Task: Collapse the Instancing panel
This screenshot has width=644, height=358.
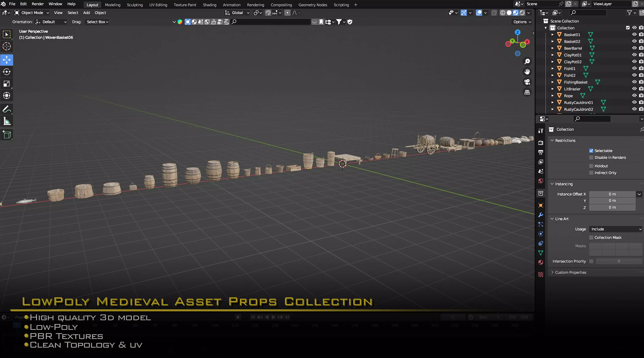Action: point(552,184)
